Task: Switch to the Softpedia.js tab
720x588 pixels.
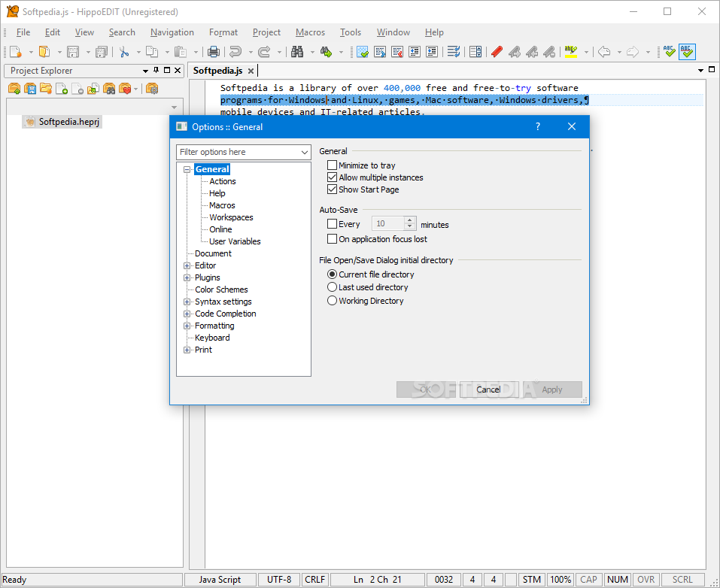Action: [x=217, y=71]
